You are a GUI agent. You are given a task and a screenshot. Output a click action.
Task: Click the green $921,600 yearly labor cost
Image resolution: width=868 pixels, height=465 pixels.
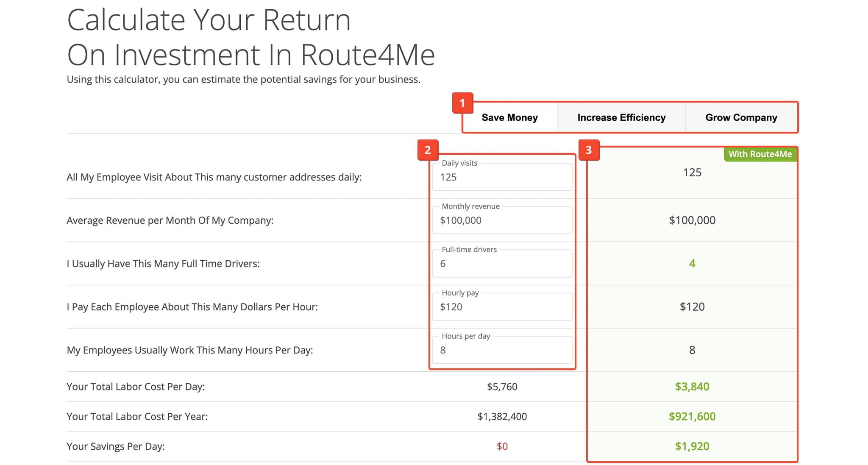coord(692,416)
